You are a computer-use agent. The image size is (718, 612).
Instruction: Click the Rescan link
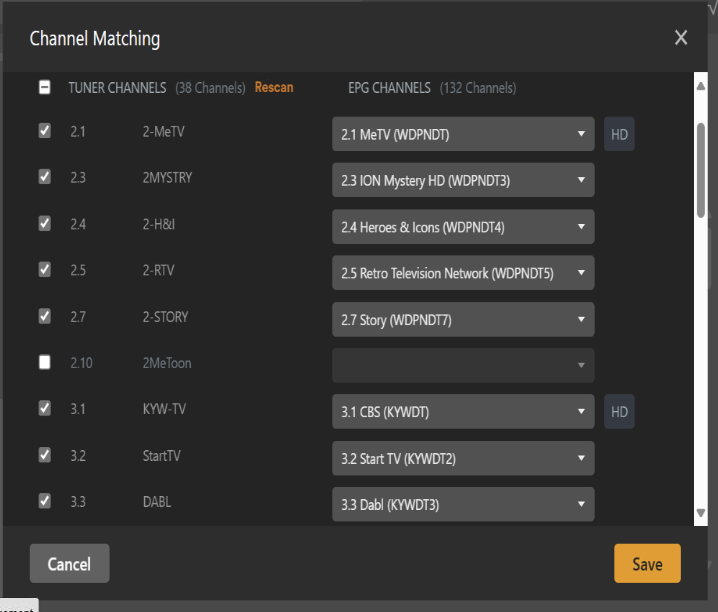pos(274,87)
